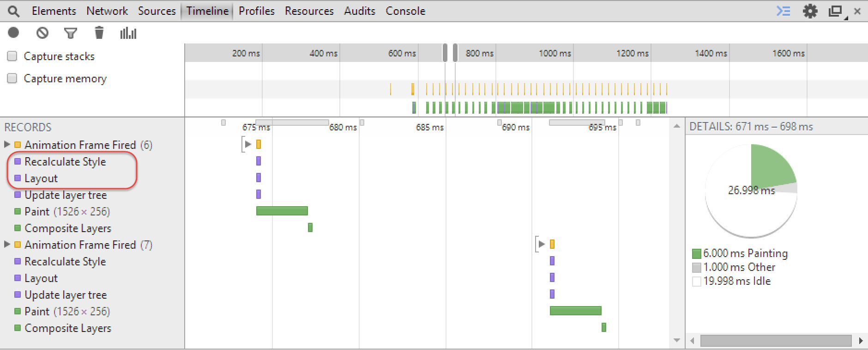Viewport: 868px width, 350px height.
Task: Click the first purple Layout bar
Action: 259,178
